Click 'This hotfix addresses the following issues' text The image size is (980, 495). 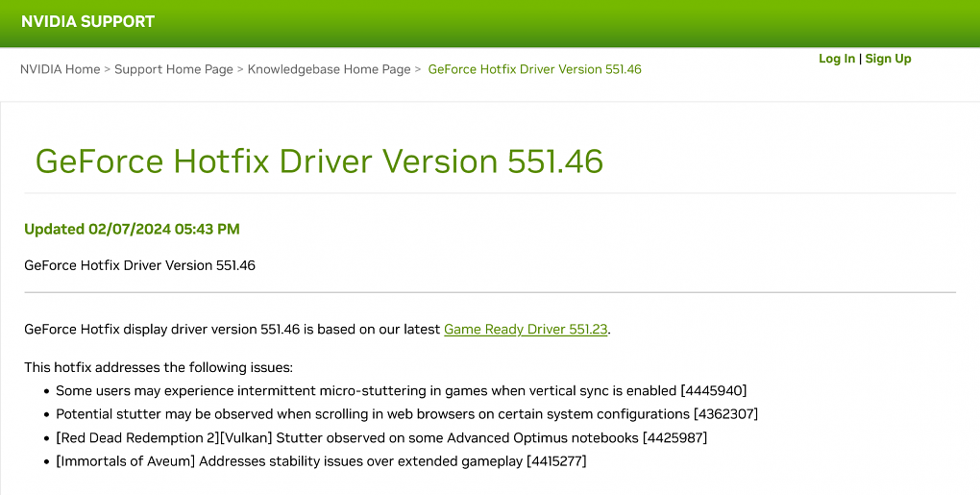tap(159, 367)
